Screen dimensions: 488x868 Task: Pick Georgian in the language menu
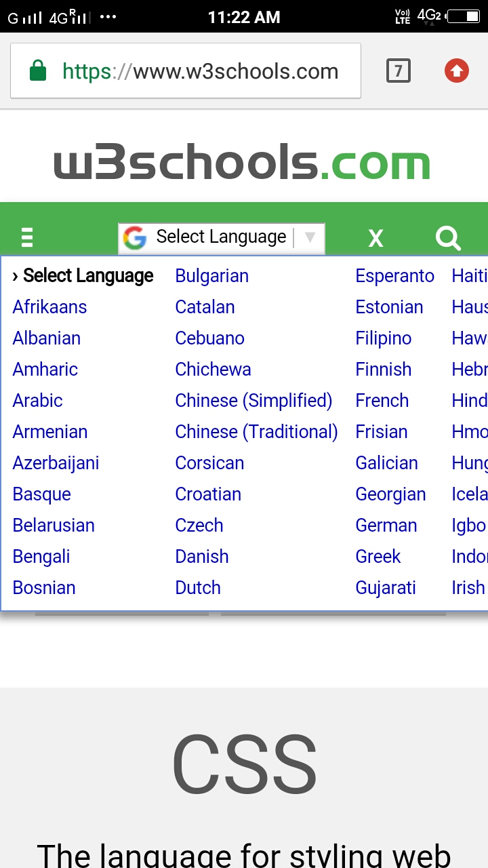click(x=391, y=494)
